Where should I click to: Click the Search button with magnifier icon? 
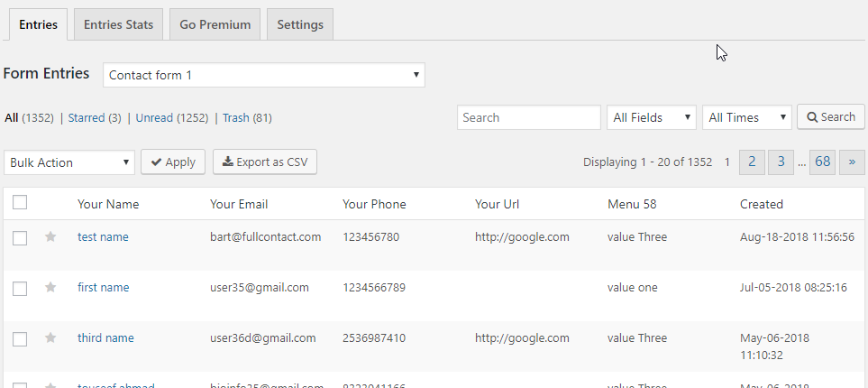(830, 117)
